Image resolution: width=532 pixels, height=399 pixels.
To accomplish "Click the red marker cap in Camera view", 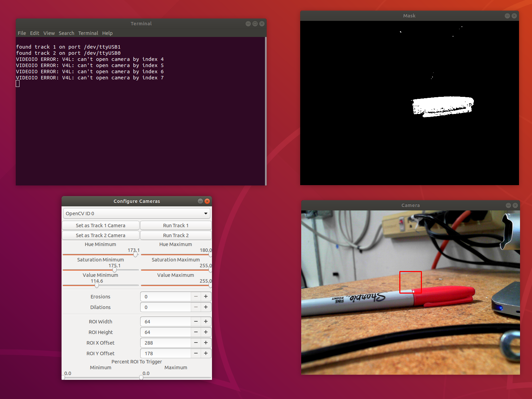I will [x=444, y=296].
